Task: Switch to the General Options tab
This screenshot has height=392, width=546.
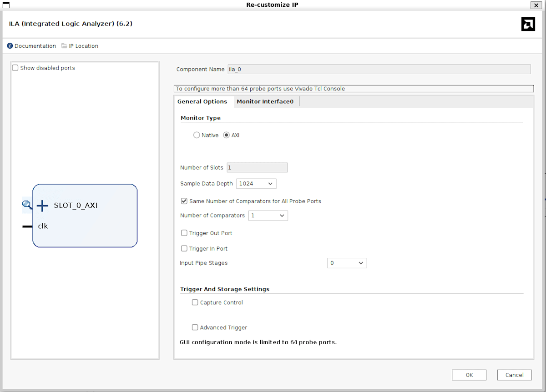Action: [202, 101]
